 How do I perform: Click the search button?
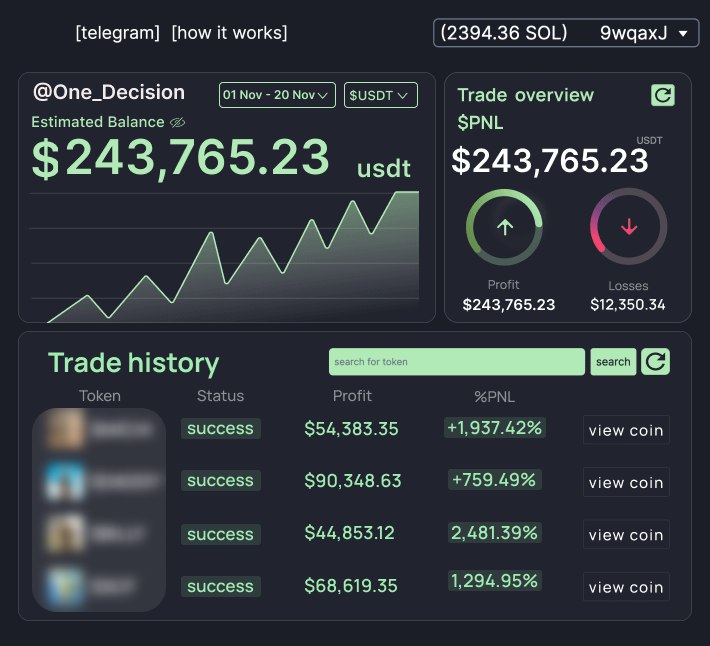pos(613,362)
